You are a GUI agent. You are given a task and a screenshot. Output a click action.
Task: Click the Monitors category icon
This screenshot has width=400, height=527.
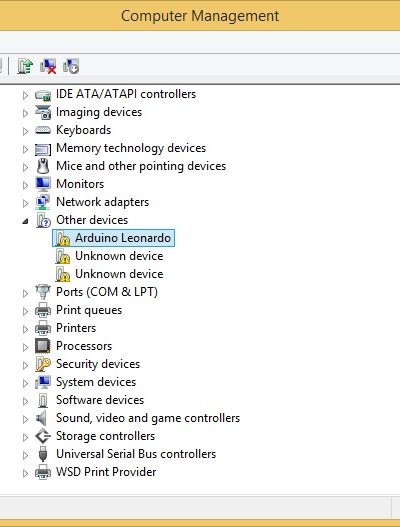pyautogui.click(x=43, y=184)
